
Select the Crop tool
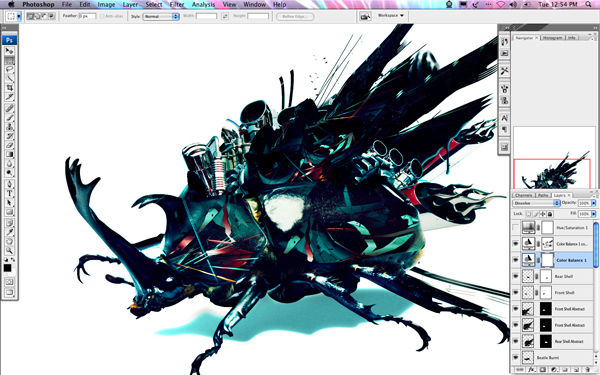tap(9, 88)
